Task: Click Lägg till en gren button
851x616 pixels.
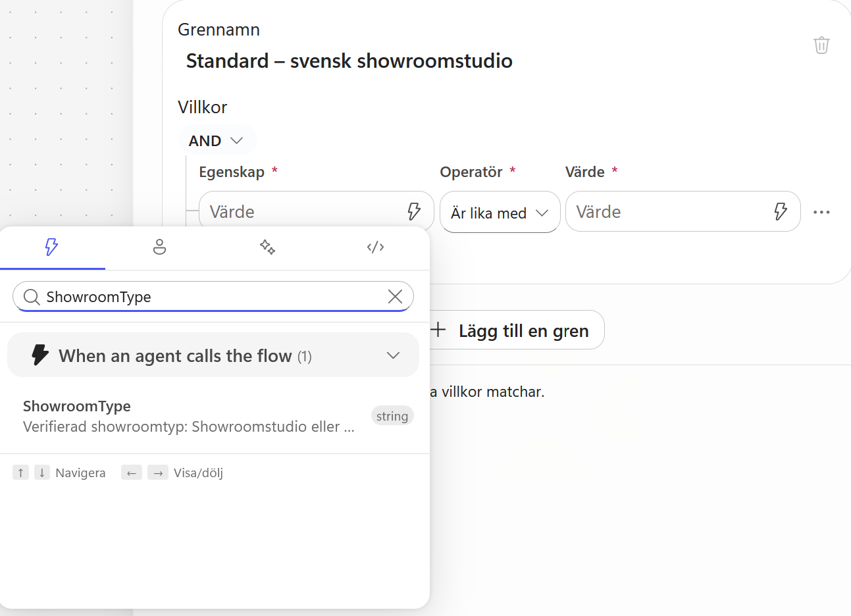Action: [x=517, y=330]
